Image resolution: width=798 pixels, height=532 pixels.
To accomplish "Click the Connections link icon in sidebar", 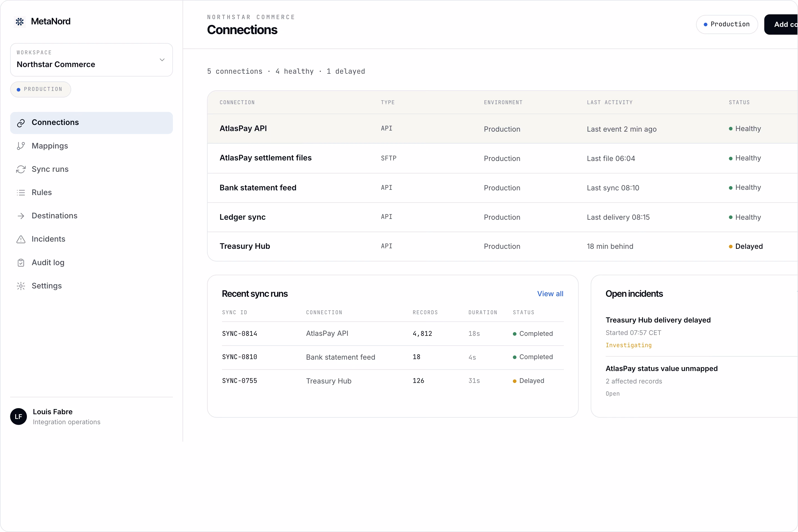I will [x=21, y=123].
